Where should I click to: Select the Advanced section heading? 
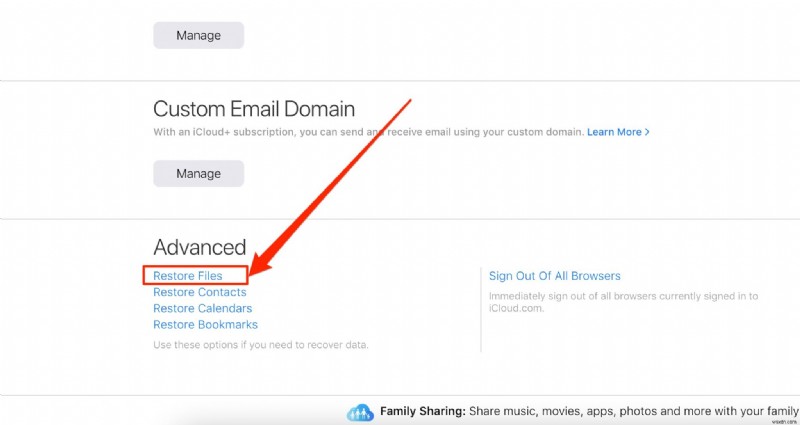tap(199, 247)
